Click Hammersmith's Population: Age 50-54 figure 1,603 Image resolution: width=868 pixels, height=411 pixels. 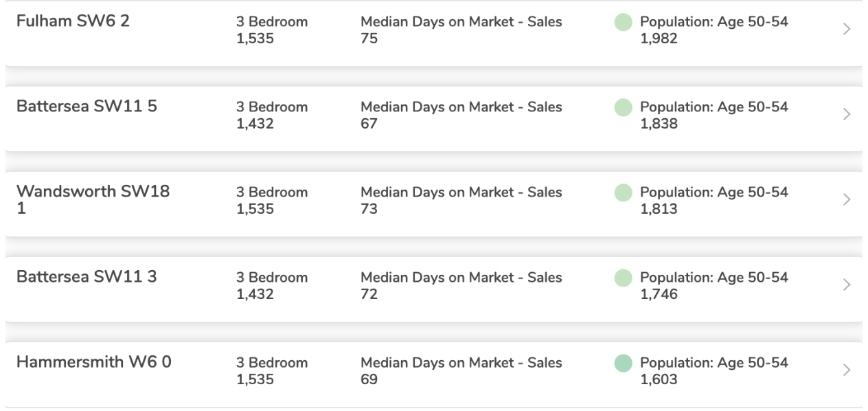(x=659, y=379)
